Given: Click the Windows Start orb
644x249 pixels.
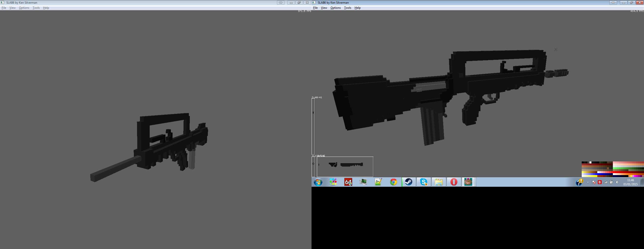Looking at the screenshot, I should point(318,182).
